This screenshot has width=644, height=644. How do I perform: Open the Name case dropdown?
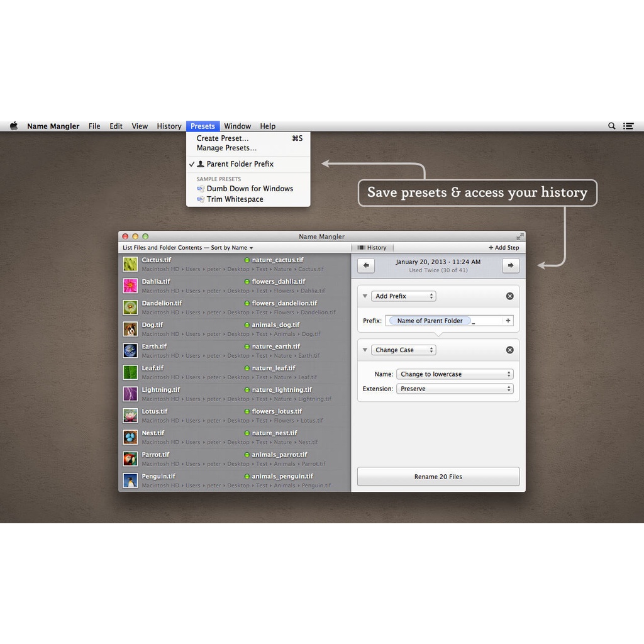455,374
